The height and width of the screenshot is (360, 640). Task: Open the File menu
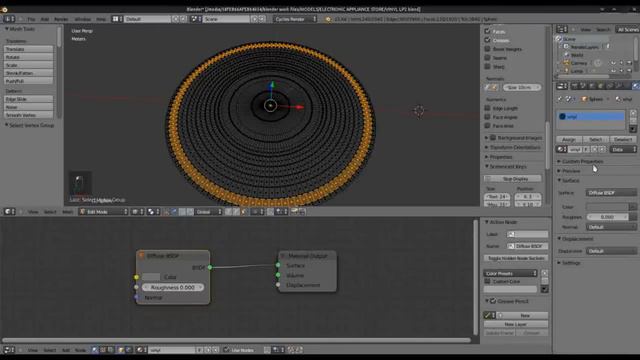[31, 19]
